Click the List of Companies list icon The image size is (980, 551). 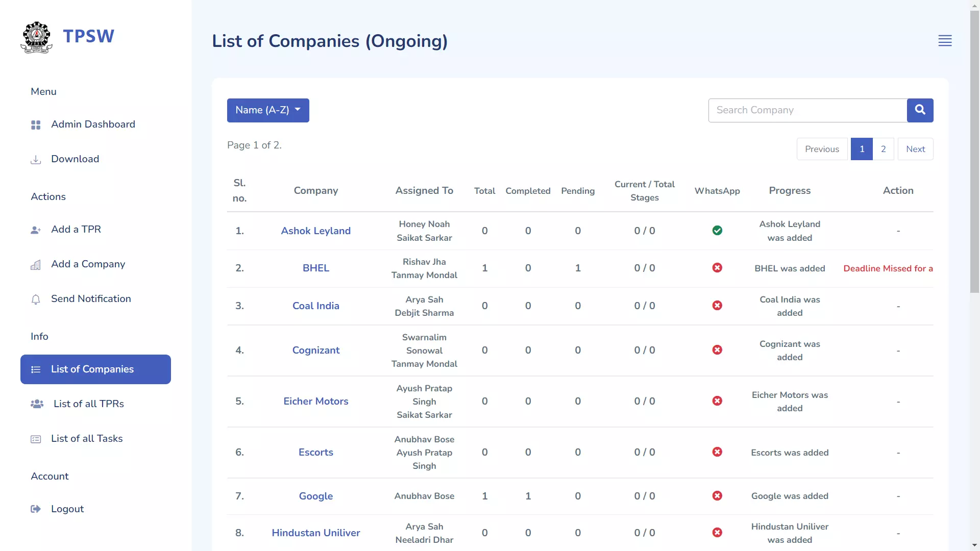pyautogui.click(x=35, y=369)
